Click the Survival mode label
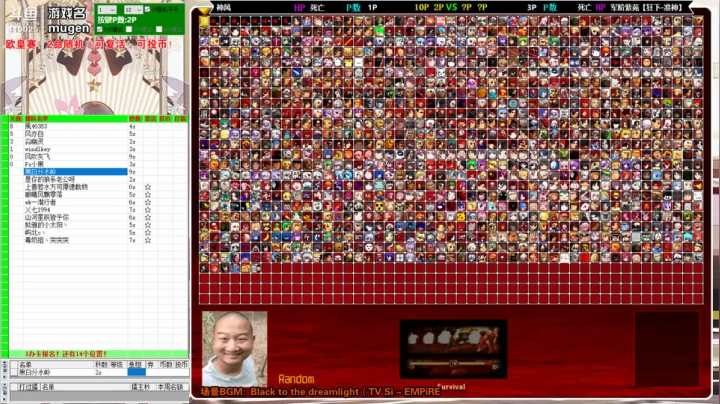 (x=451, y=387)
